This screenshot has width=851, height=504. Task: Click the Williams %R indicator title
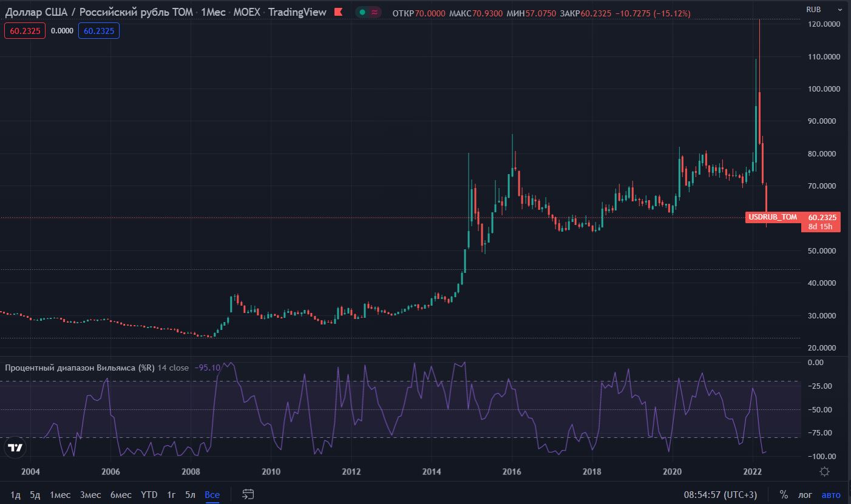(x=79, y=368)
